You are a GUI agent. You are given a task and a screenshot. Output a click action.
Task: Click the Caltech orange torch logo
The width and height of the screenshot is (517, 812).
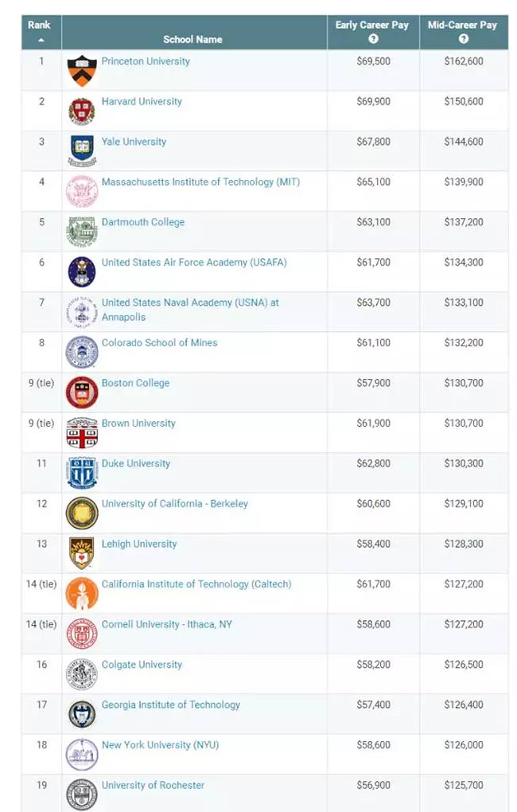click(x=82, y=593)
